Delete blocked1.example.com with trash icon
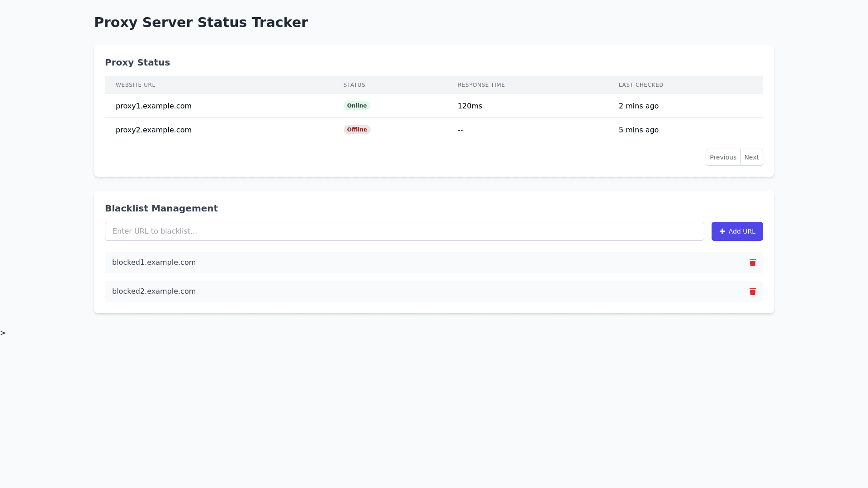Viewport: 868px width, 488px height. pos(752,263)
